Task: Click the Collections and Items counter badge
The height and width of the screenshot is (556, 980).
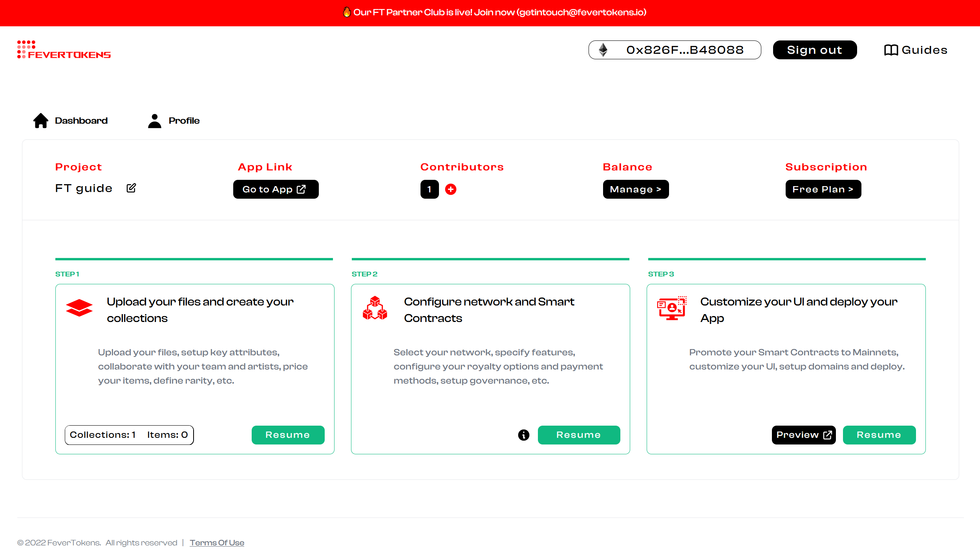Action: coord(129,435)
